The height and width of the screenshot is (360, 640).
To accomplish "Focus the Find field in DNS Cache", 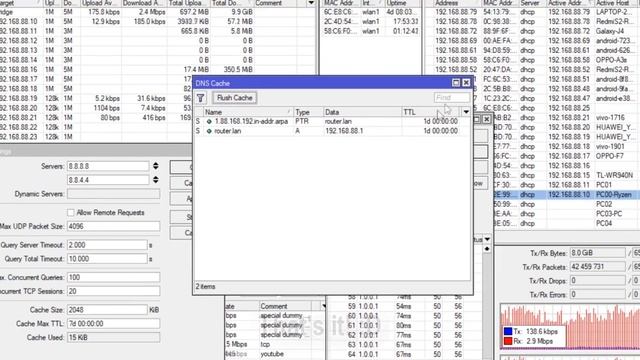I will click(451, 98).
